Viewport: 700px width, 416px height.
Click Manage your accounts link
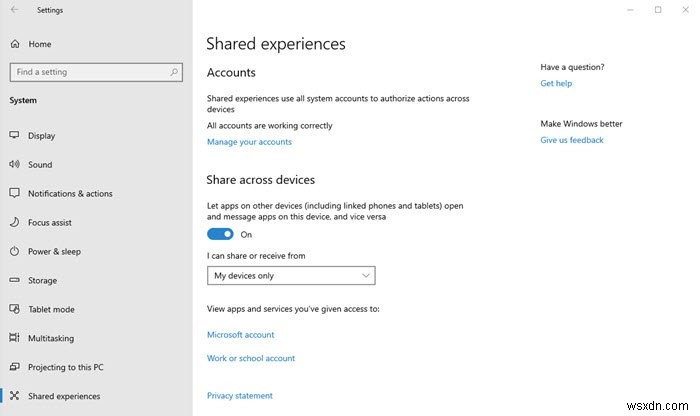[x=249, y=142]
